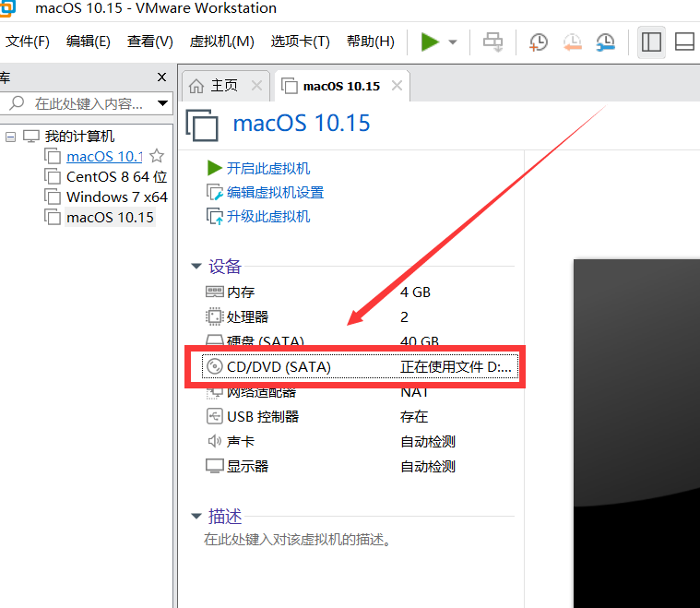Image resolution: width=700 pixels, height=608 pixels.
Task: Open the library search dropdown arrow
Action: tap(163, 103)
